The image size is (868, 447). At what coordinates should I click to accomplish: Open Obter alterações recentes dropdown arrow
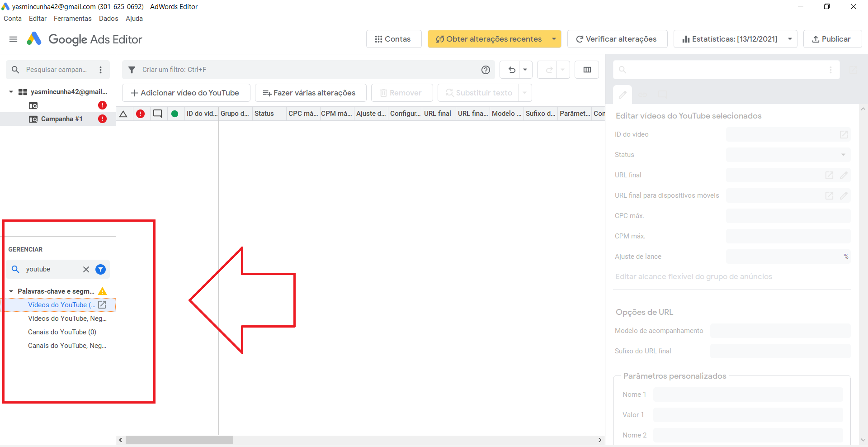(554, 39)
